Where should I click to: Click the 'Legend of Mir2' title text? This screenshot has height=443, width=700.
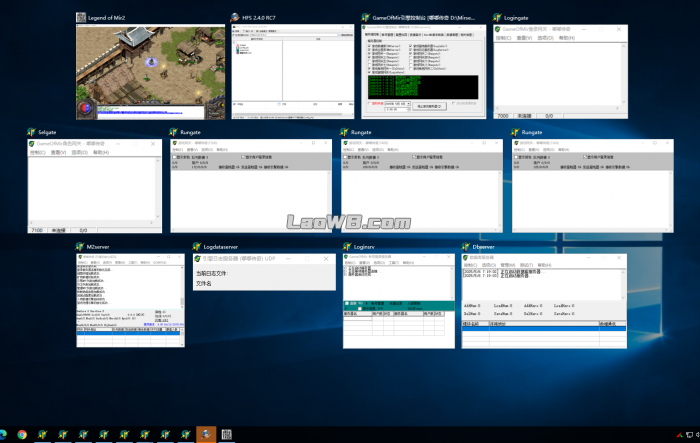pyautogui.click(x=106, y=18)
